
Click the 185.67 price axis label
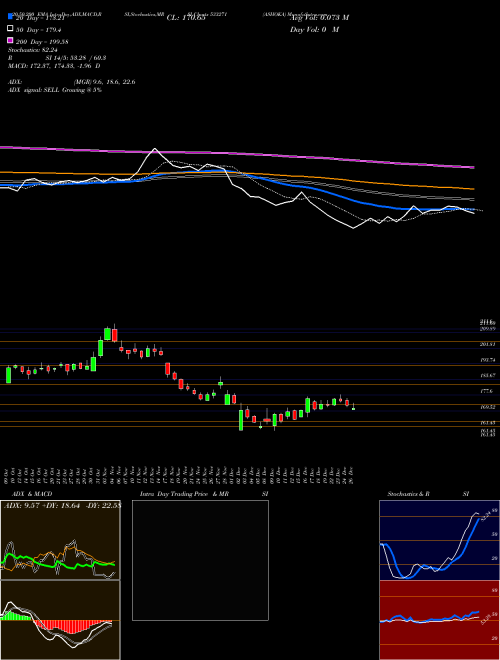click(488, 375)
